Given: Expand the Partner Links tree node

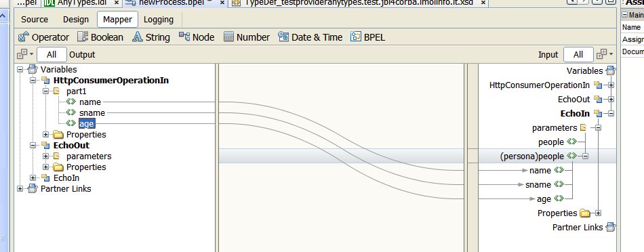Looking at the screenshot, I should click(20, 189).
